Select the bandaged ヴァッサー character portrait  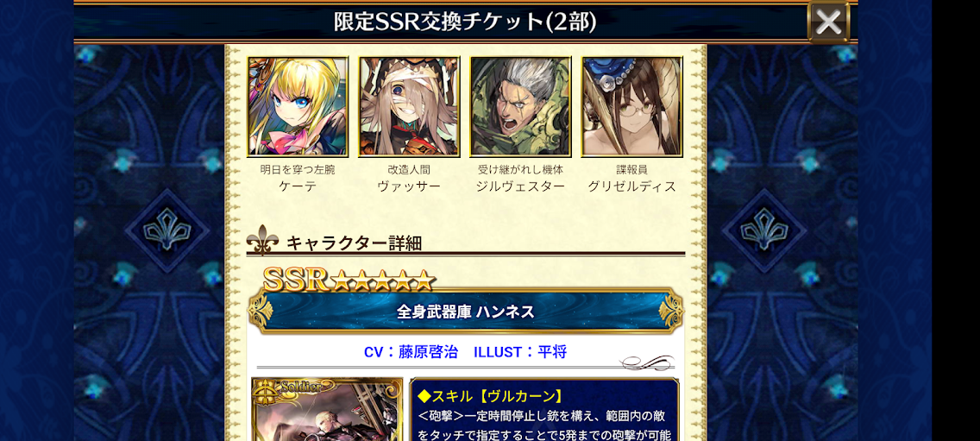[x=409, y=106]
